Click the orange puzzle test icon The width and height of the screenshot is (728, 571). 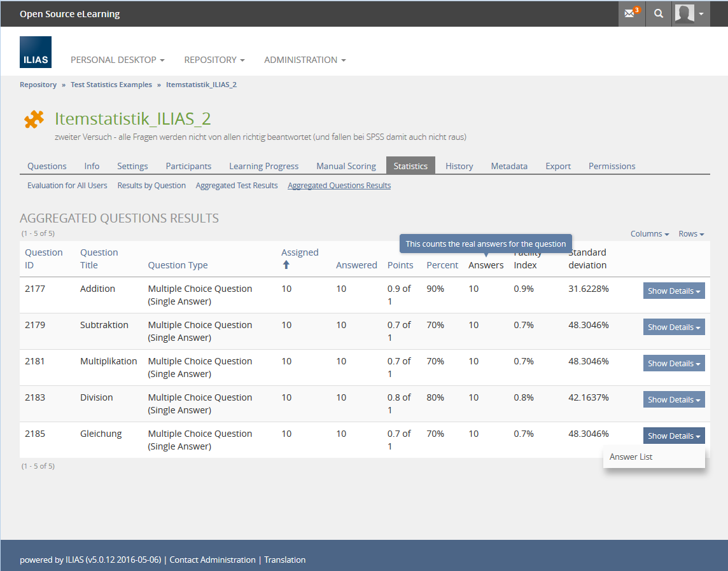(x=34, y=119)
